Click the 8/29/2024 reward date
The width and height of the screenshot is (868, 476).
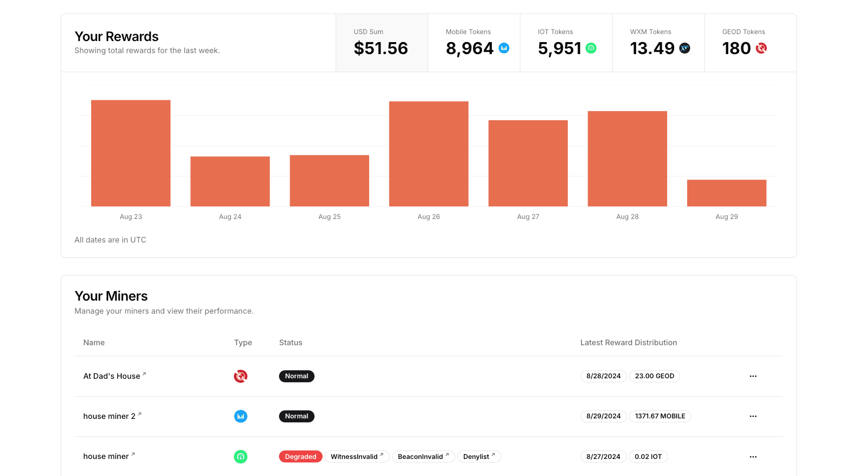point(604,416)
